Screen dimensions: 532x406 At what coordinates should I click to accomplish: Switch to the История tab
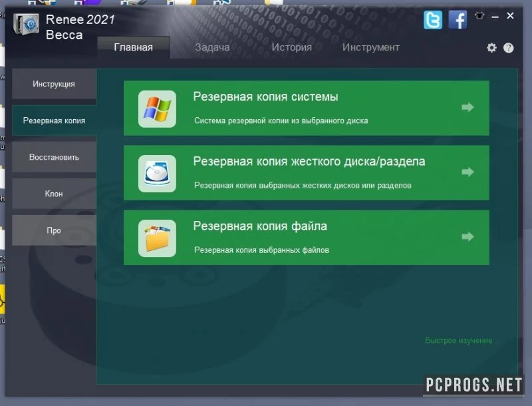tap(291, 47)
